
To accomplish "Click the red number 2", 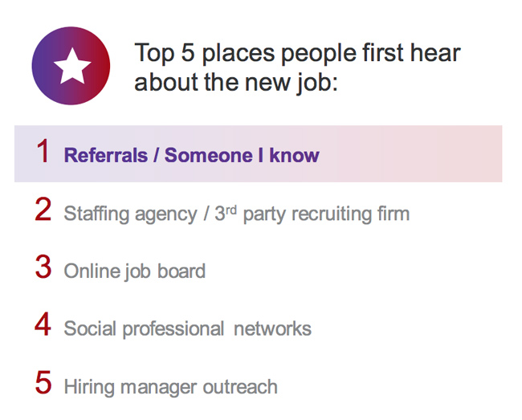I will (43, 210).
